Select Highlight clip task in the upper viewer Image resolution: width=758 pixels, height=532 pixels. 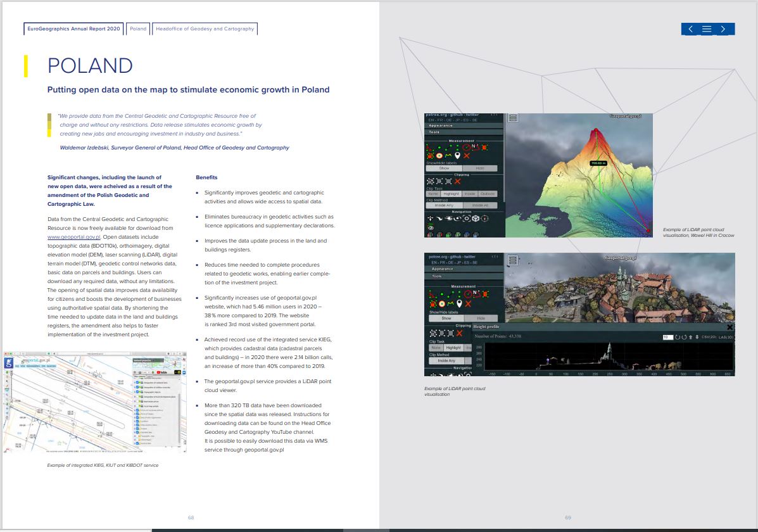tap(452, 194)
